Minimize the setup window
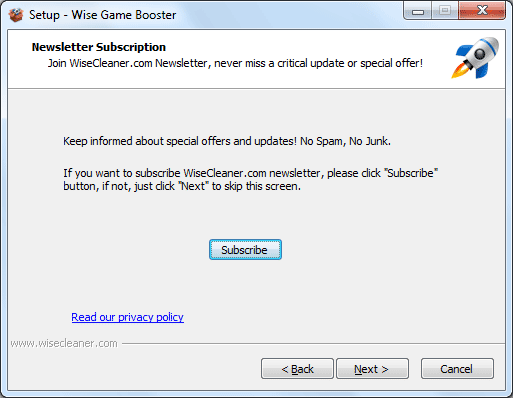The height and width of the screenshot is (398, 513). pyautogui.click(x=418, y=11)
